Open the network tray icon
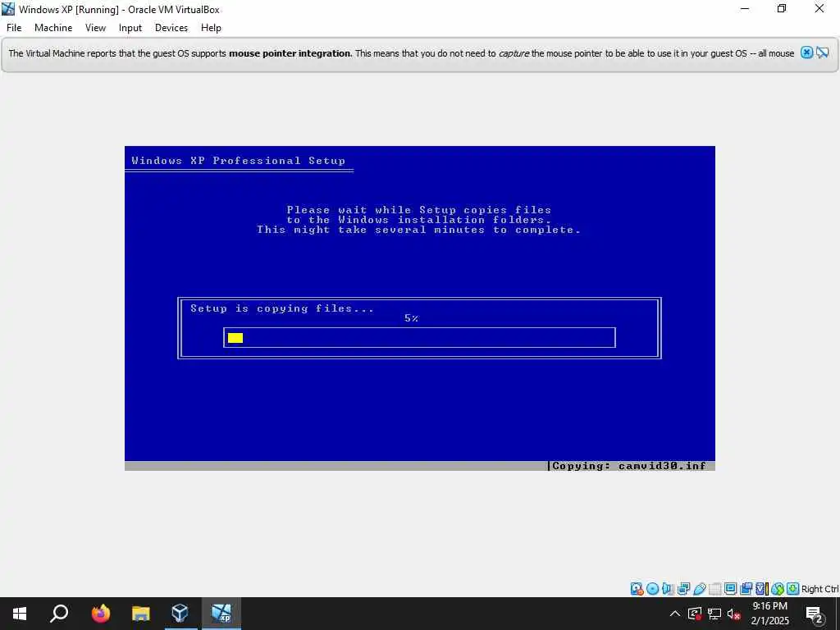840x630 pixels. (x=714, y=614)
